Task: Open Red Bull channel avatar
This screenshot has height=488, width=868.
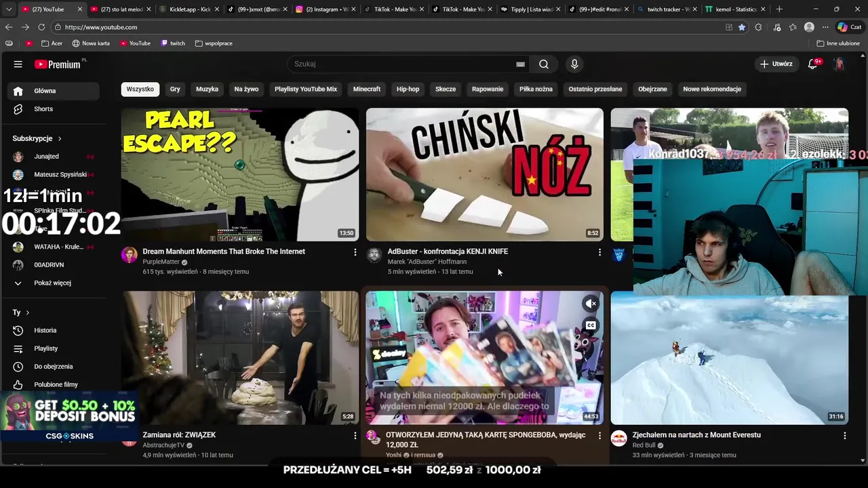Action: (618, 439)
